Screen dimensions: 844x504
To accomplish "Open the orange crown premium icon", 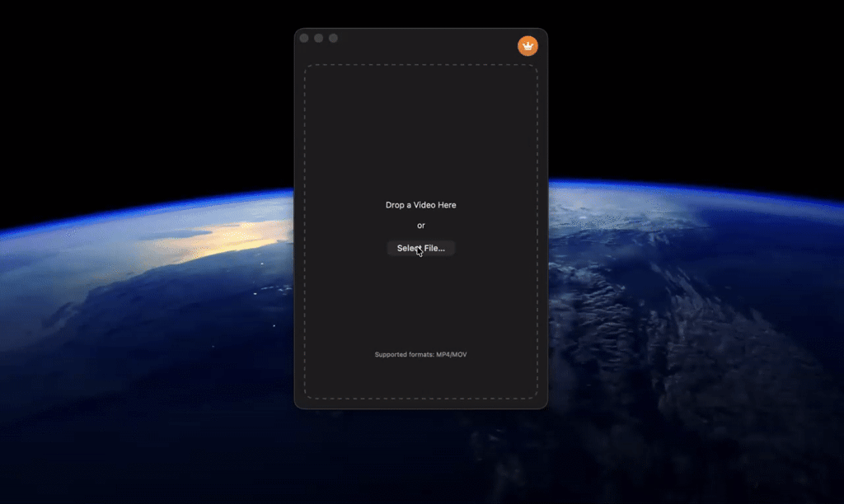I will 527,46.
